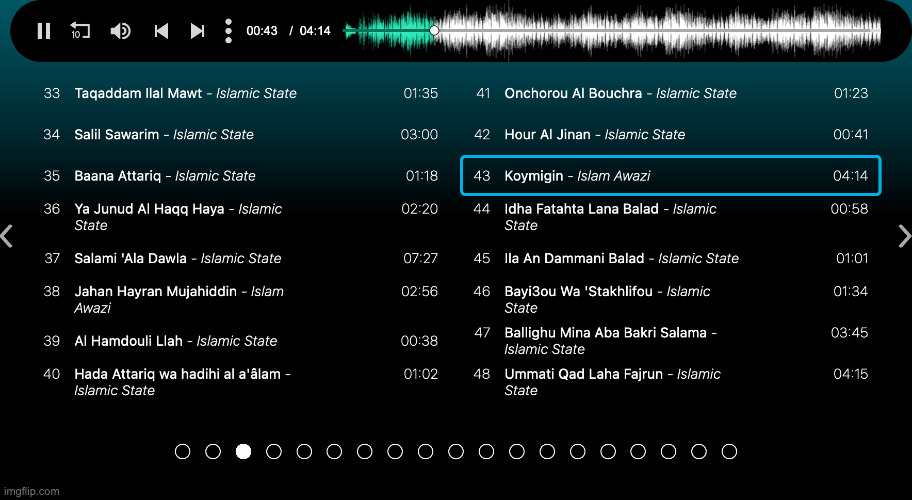Image resolution: width=912 pixels, height=500 pixels.
Task: Play track 40 Hada Attariq wa hadihi
Action: tap(241, 382)
